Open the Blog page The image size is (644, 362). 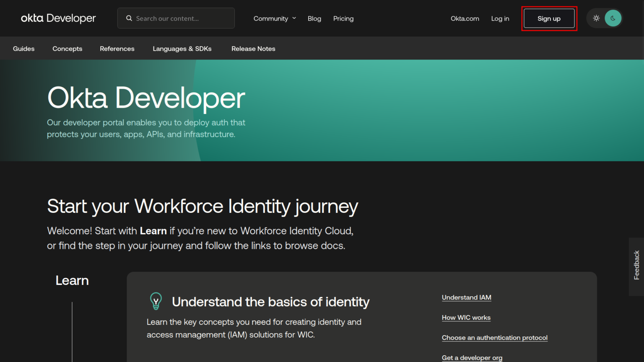(x=314, y=18)
